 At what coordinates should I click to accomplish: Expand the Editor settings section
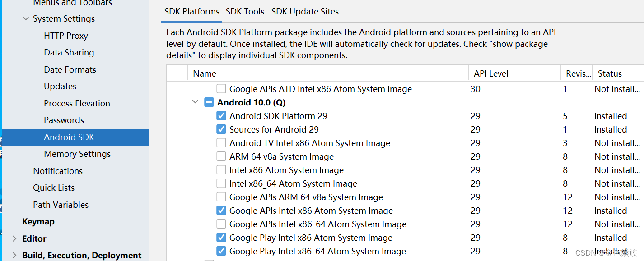click(x=14, y=238)
